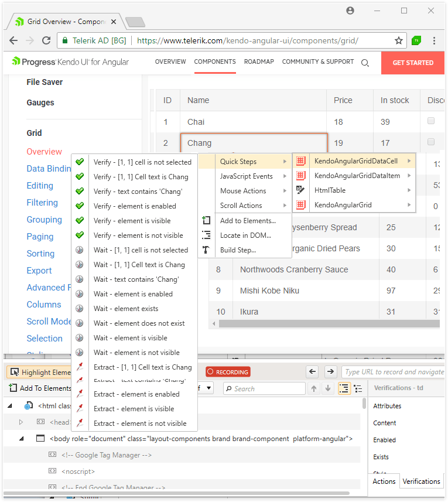This screenshot has width=448, height=502.
Task: Click the DOM panel bottom horizontal scrollbar
Action: click(x=177, y=493)
